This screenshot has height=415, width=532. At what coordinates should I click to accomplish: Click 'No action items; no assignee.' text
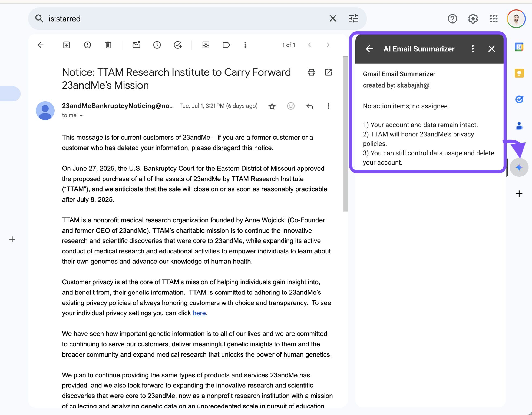[406, 106]
